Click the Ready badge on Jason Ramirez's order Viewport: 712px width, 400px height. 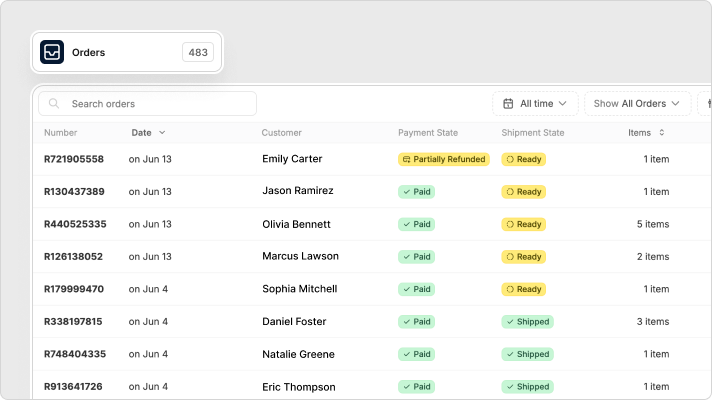pos(524,192)
